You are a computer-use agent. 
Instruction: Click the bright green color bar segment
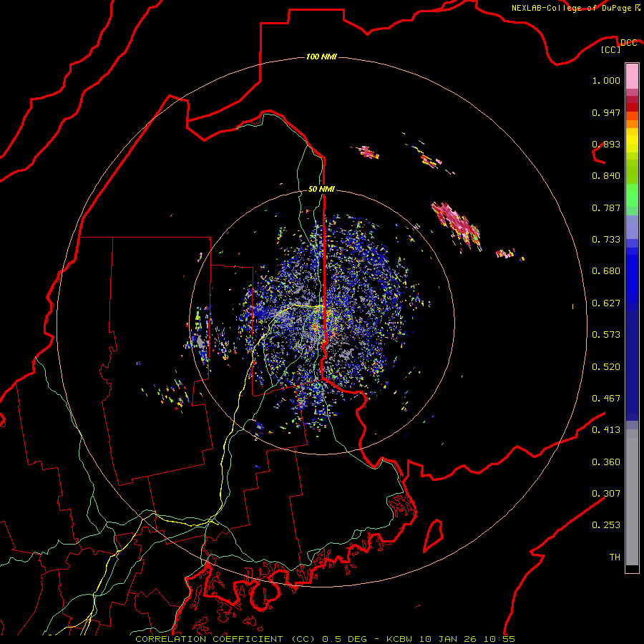632,195
